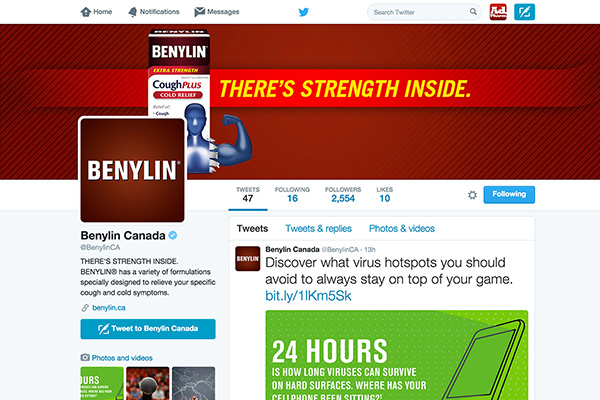Open Likes count 10
The width and height of the screenshot is (600, 400).
point(385,194)
